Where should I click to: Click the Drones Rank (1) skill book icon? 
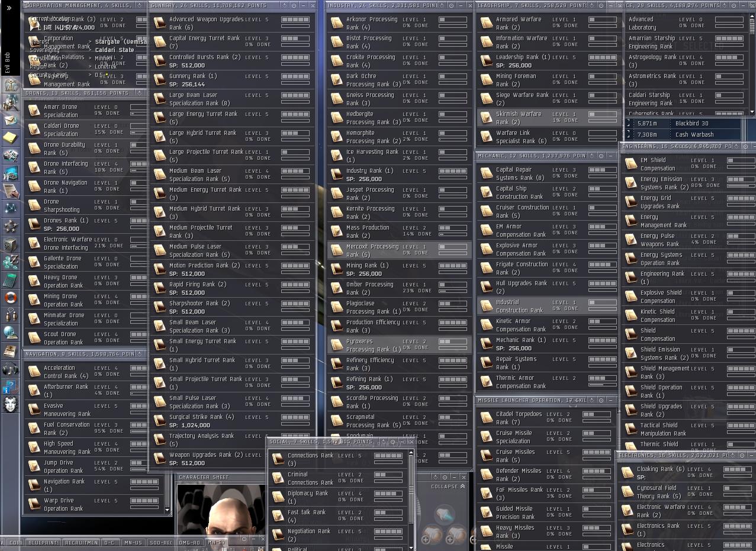pos(34,224)
